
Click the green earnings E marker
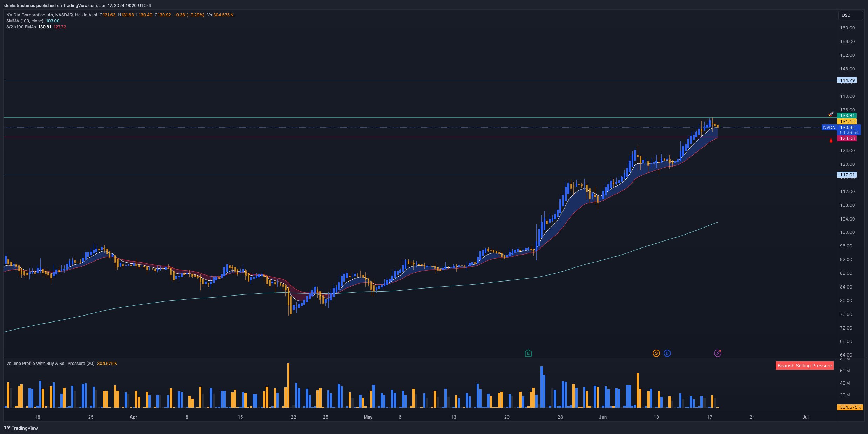[x=528, y=353]
